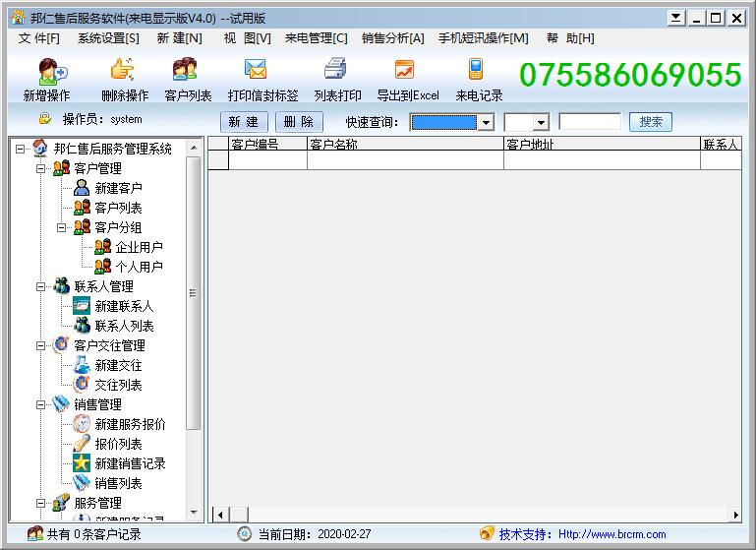The width and height of the screenshot is (756, 550).
Task: Click the 新增操作 toolbar icon
Action: [x=52, y=71]
